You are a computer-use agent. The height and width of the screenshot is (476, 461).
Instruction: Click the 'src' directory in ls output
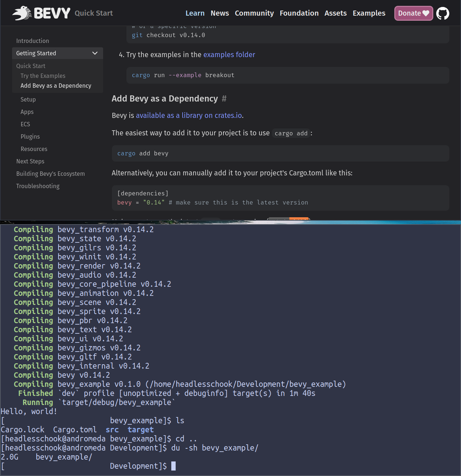(112, 430)
